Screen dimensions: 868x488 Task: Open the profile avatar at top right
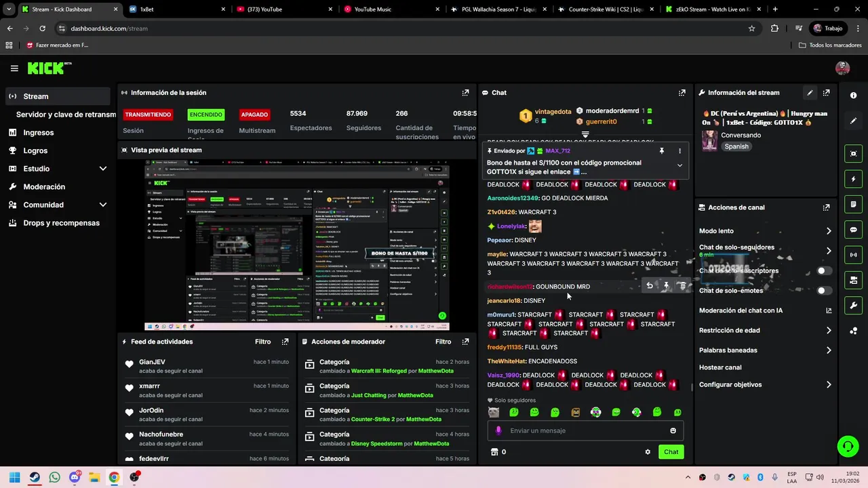coord(842,68)
